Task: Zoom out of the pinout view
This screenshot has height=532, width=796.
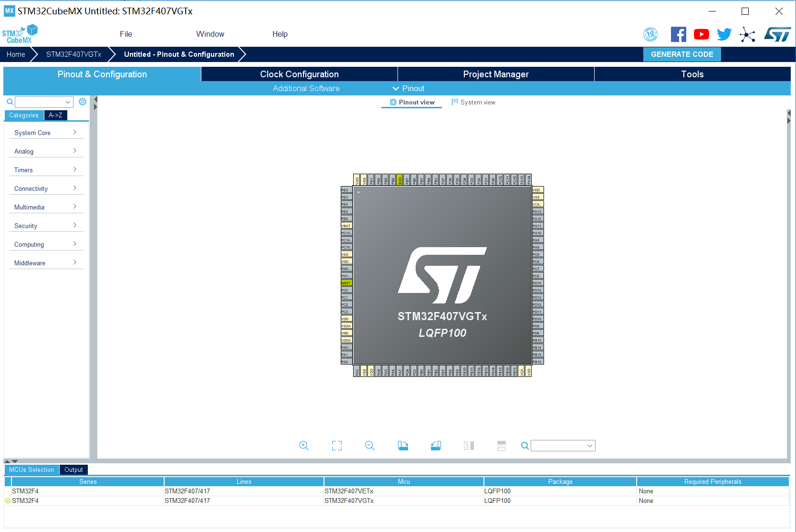Action: 369,445
